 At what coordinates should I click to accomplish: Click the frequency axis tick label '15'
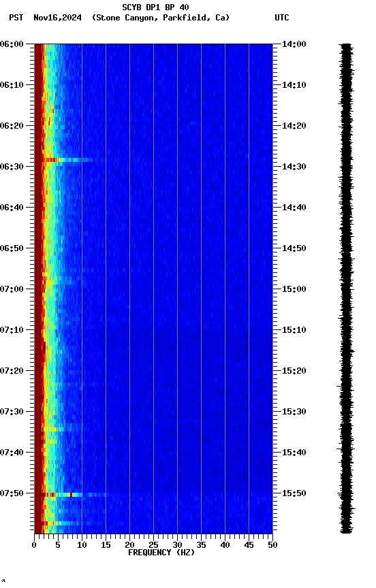(106, 545)
